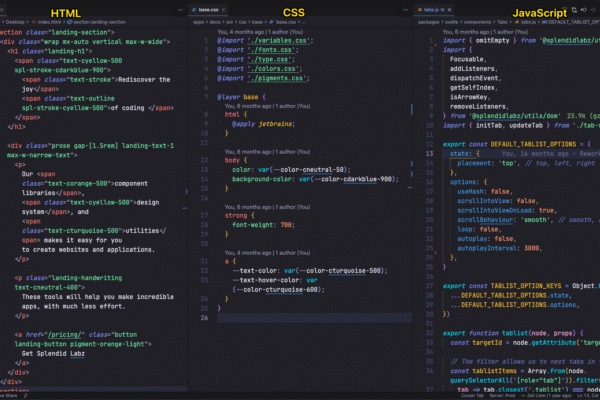Click 'DEFAULT_TABLIST_OPTIONS' export on line 12
The width and height of the screenshot is (600, 400).
(533, 144)
